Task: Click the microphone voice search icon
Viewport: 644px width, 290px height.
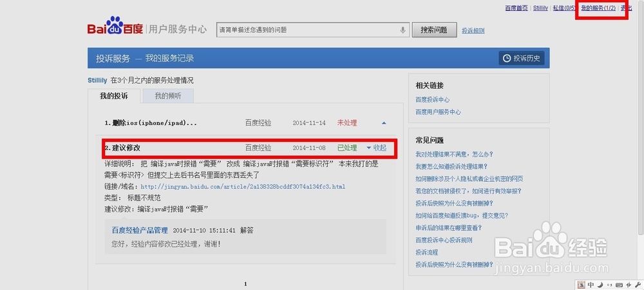Action: click(403, 30)
